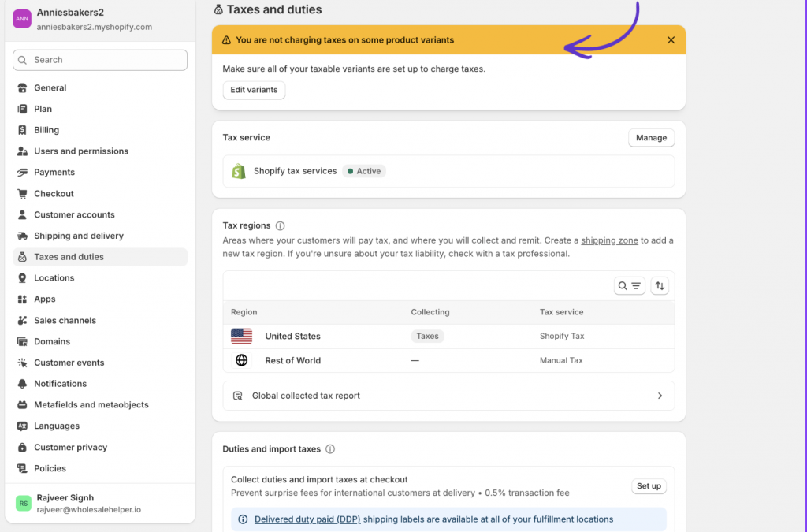Click the Rest of World globe icon
This screenshot has height=532, width=807.
[241, 361]
